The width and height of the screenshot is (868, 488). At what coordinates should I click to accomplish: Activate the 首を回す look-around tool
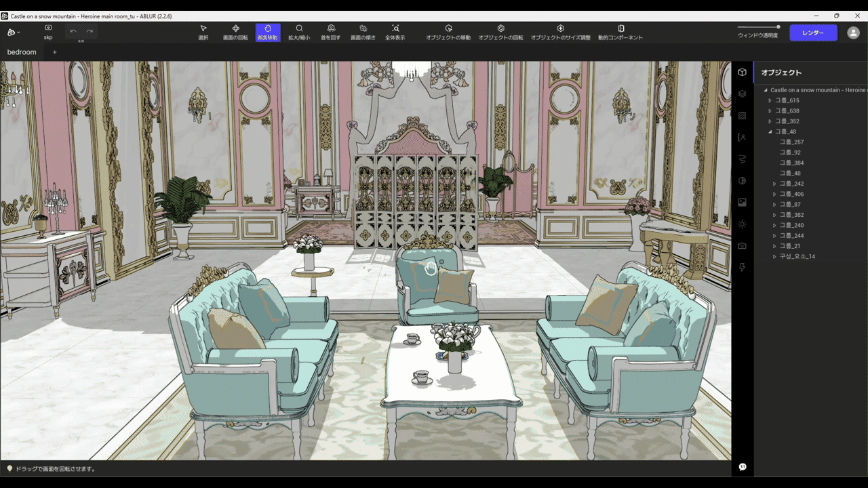[331, 32]
